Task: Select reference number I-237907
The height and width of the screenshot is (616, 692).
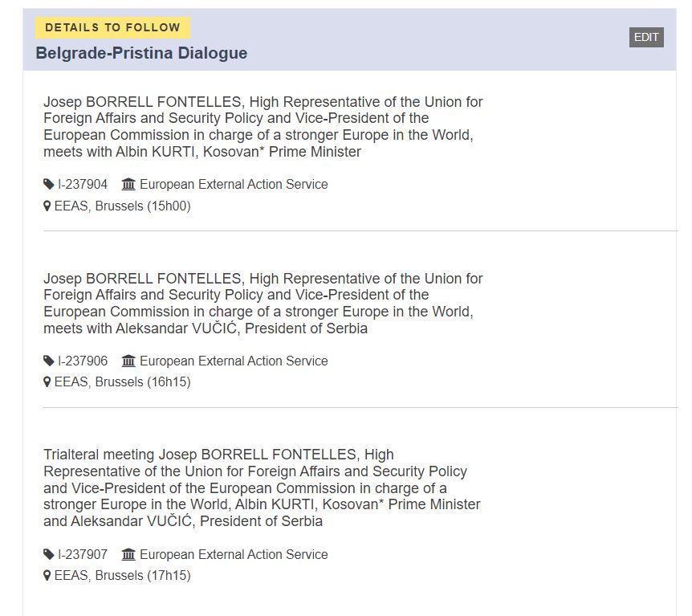Action: pos(83,554)
